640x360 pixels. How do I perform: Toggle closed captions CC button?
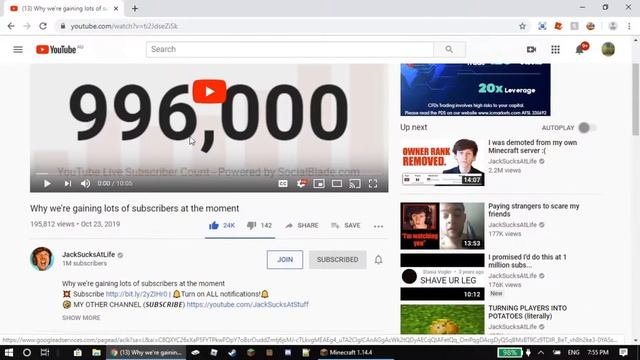coord(283,184)
